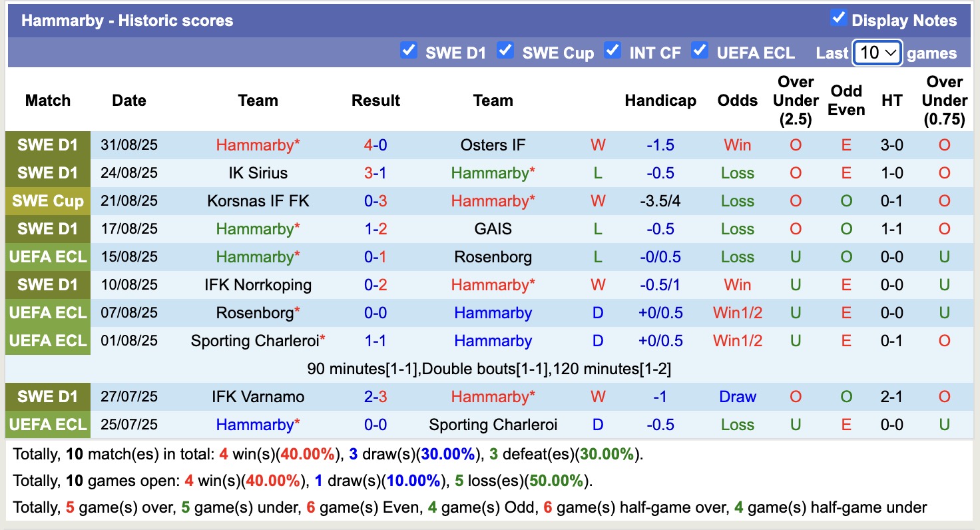Click the Odds column header

pos(737,101)
